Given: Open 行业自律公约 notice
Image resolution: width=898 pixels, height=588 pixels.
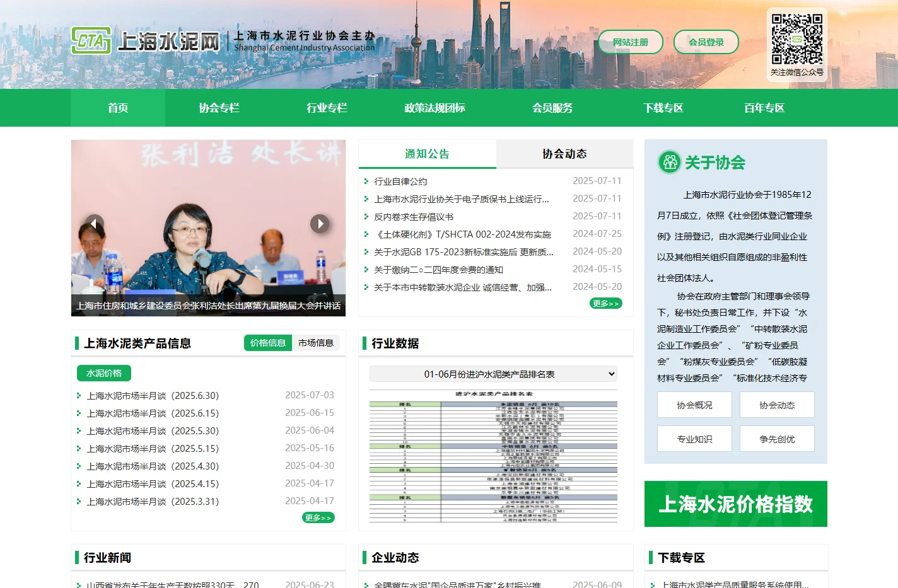Looking at the screenshot, I should pyautogui.click(x=400, y=182).
